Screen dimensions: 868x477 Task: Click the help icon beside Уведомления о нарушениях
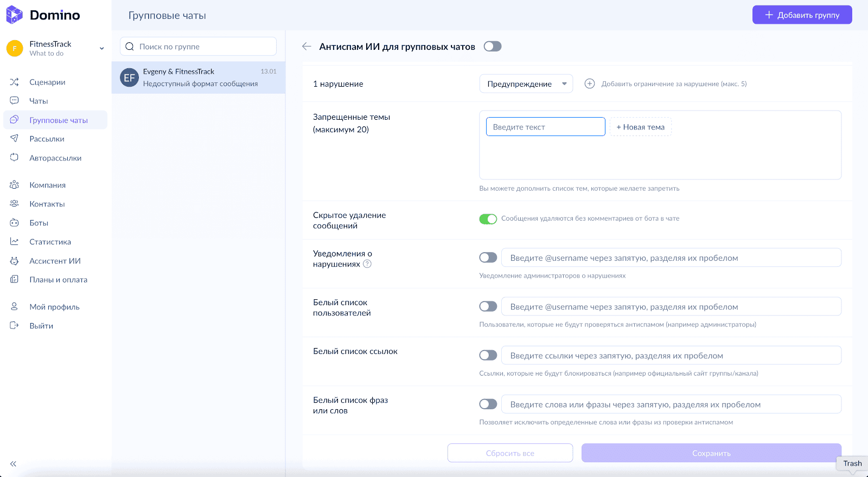point(367,264)
